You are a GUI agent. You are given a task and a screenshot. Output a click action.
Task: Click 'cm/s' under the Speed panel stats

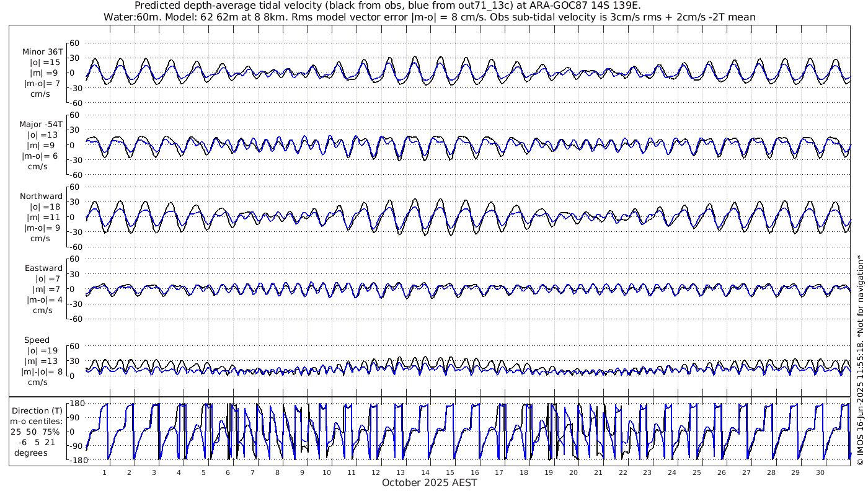tap(38, 382)
